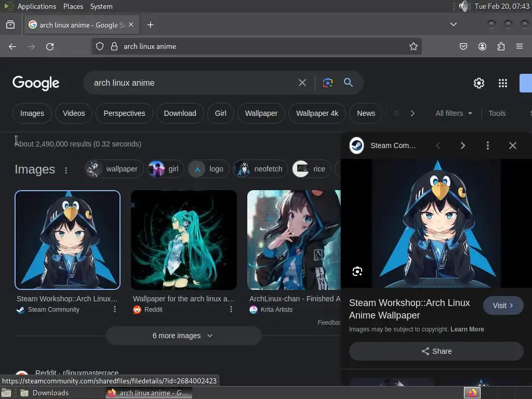
Task: Open the Tools button
Action: point(497,113)
